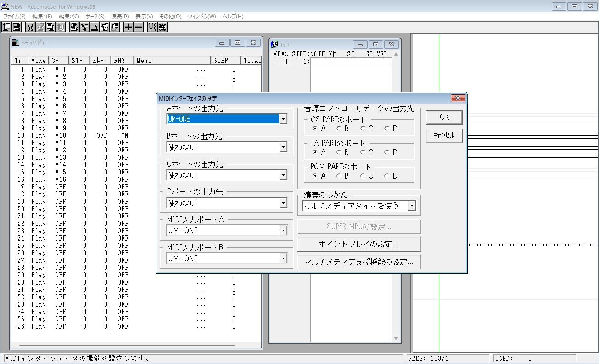Click the plus toolbar icon

pos(129,27)
